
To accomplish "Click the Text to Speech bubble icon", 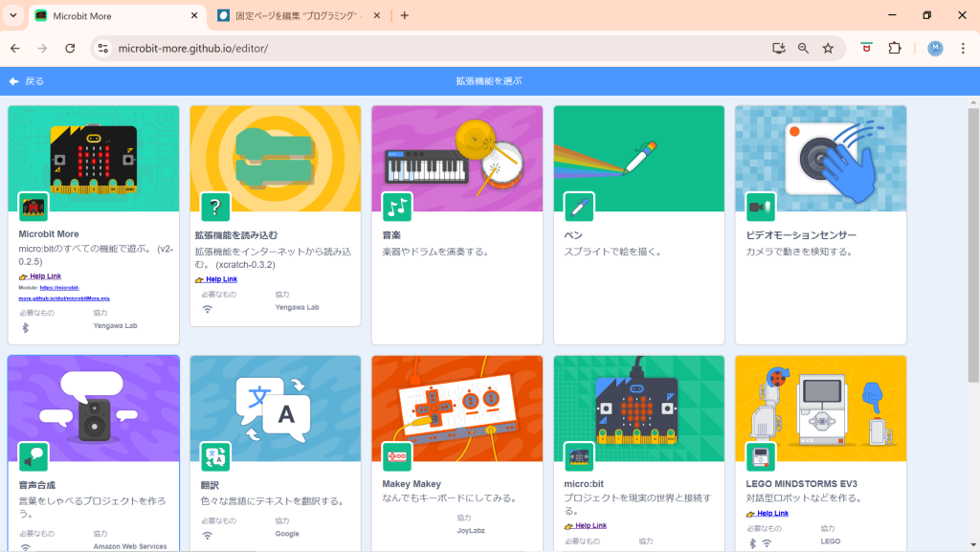I will (33, 456).
